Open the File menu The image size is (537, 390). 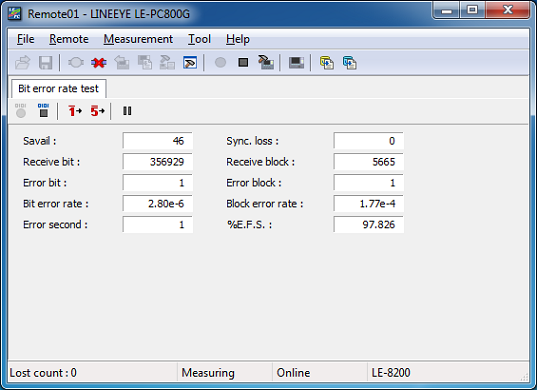pos(26,39)
